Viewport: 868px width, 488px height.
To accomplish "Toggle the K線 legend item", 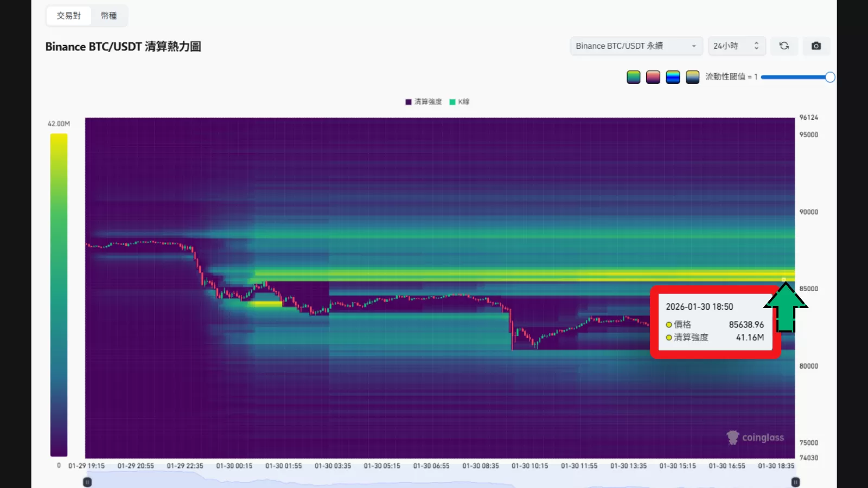I will pyautogui.click(x=459, y=102).
